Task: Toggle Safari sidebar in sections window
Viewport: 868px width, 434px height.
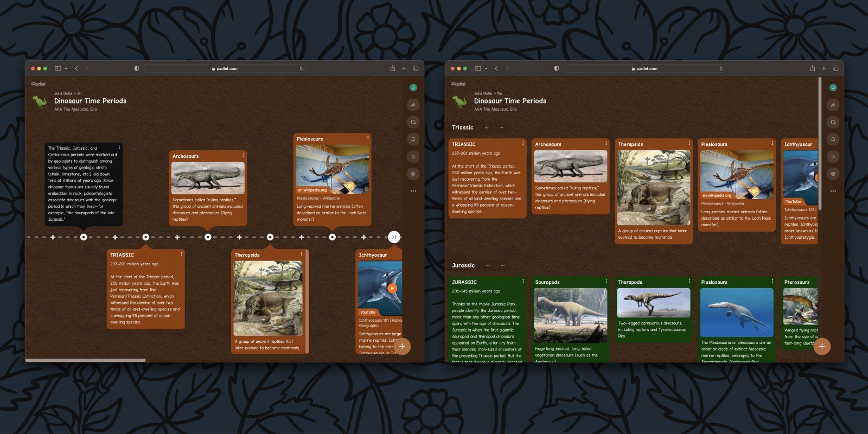Action: [x=477, y=68]
